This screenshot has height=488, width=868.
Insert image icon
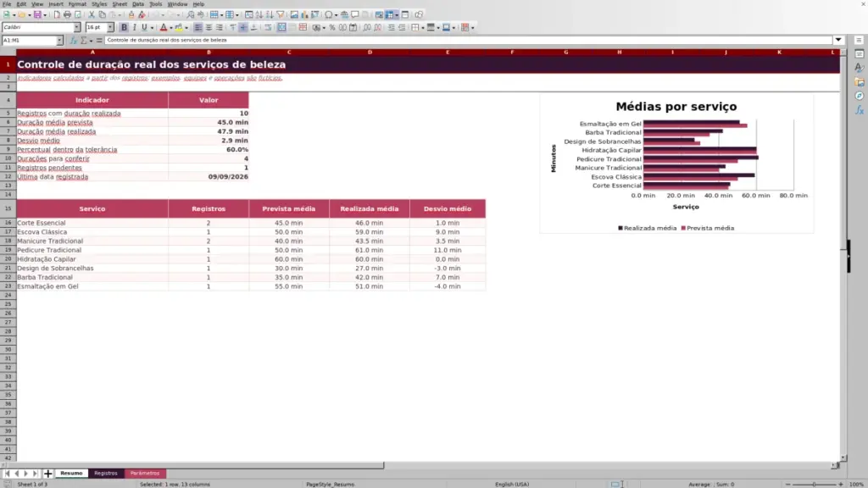coord(294,14)
